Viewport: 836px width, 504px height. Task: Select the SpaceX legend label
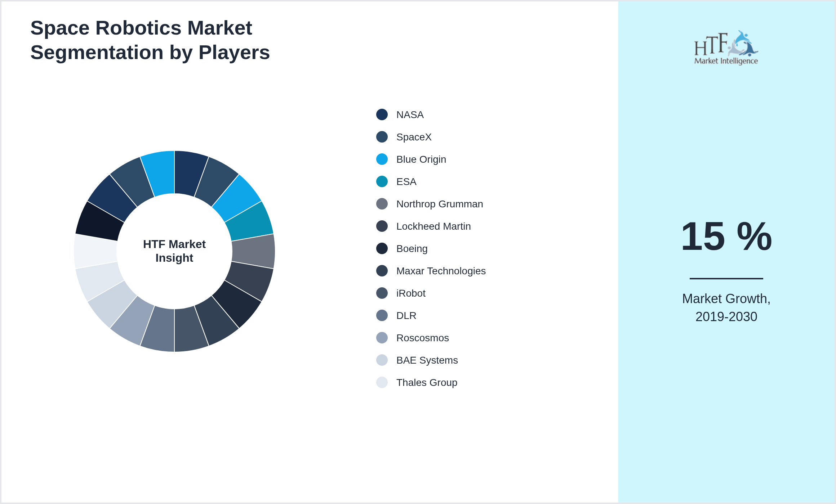(x=414, y=137)
